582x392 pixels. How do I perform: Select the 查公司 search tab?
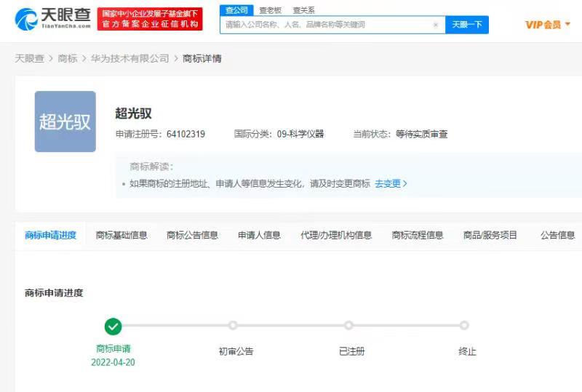pos(236,10)
